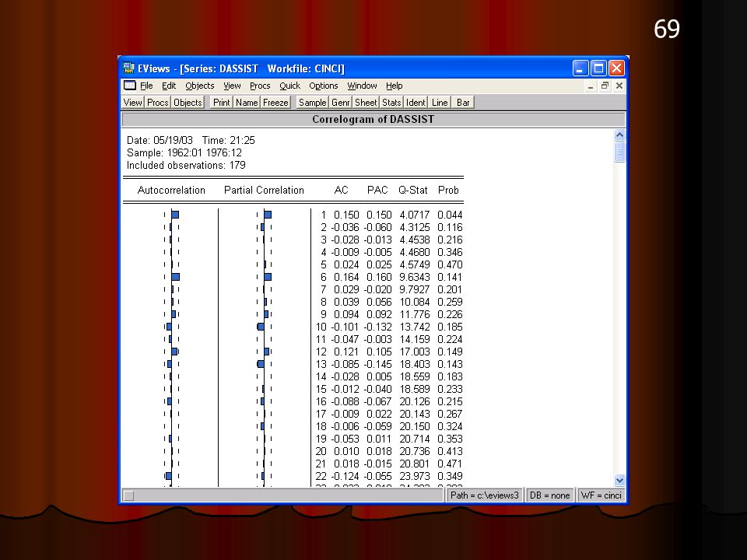Viewport: 747px width, 560px height.
Task: Show the Bar graph
Action: coord(463,103)
